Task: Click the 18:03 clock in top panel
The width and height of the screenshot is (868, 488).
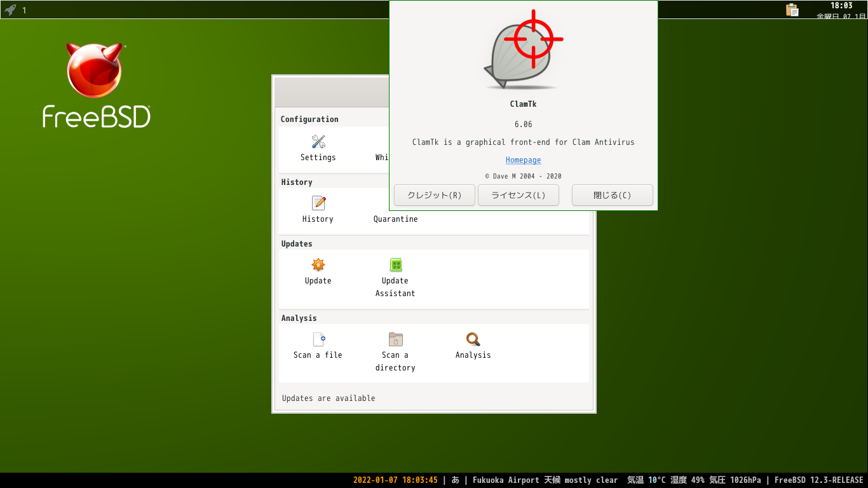Action: point(841,6)
